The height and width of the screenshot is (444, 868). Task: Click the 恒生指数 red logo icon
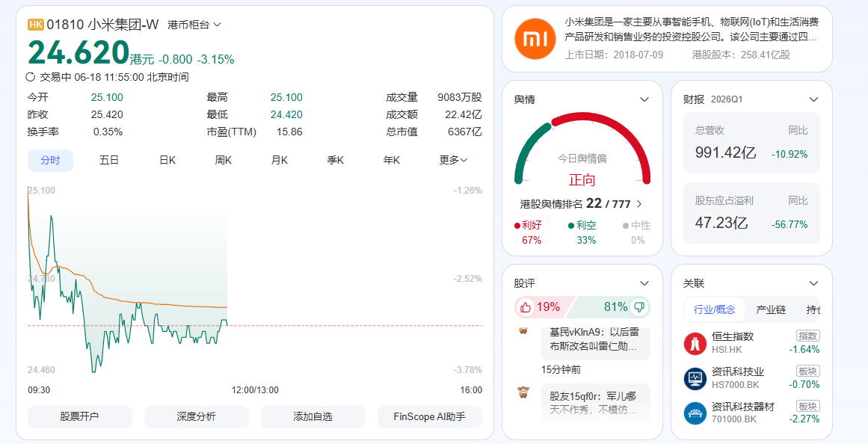(695, 343)
